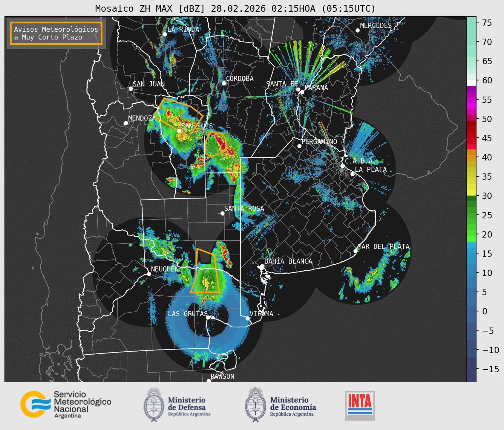The image size is (504, 430).
Task: Click the SANTA ROSA city label
Action: pos(244,208)
